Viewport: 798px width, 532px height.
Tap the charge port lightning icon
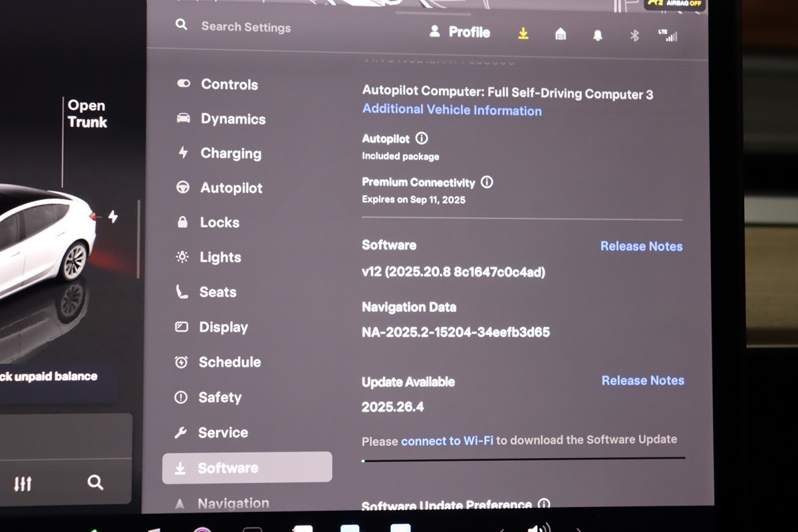113,217
